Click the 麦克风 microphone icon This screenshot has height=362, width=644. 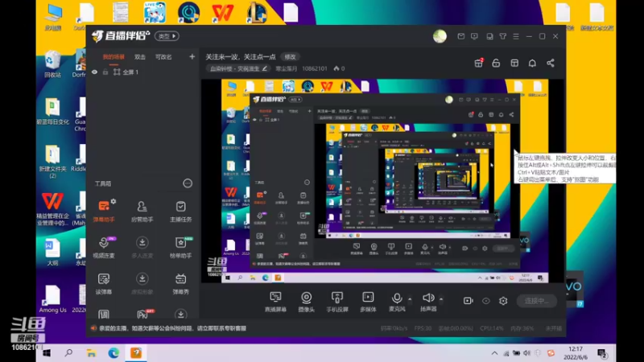[397, 298]
